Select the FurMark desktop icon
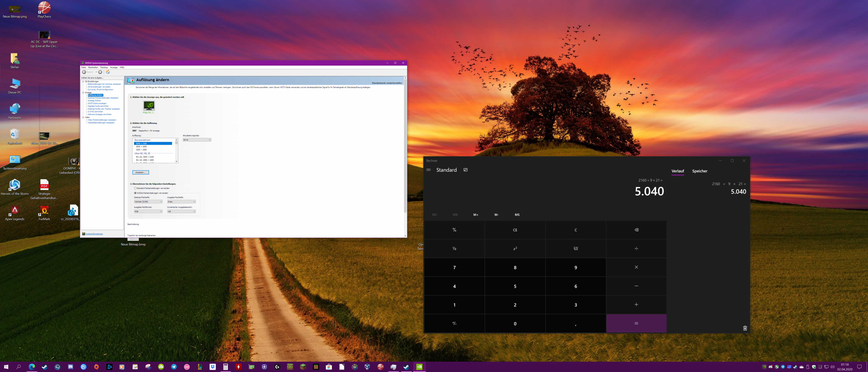868x372 pixels. 44,212
